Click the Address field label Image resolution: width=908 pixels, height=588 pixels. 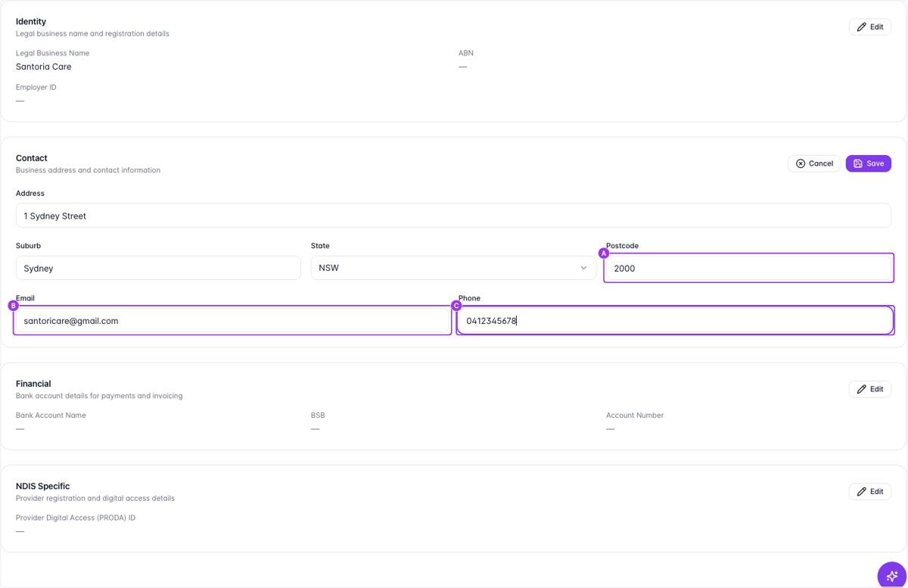[30, 193]
